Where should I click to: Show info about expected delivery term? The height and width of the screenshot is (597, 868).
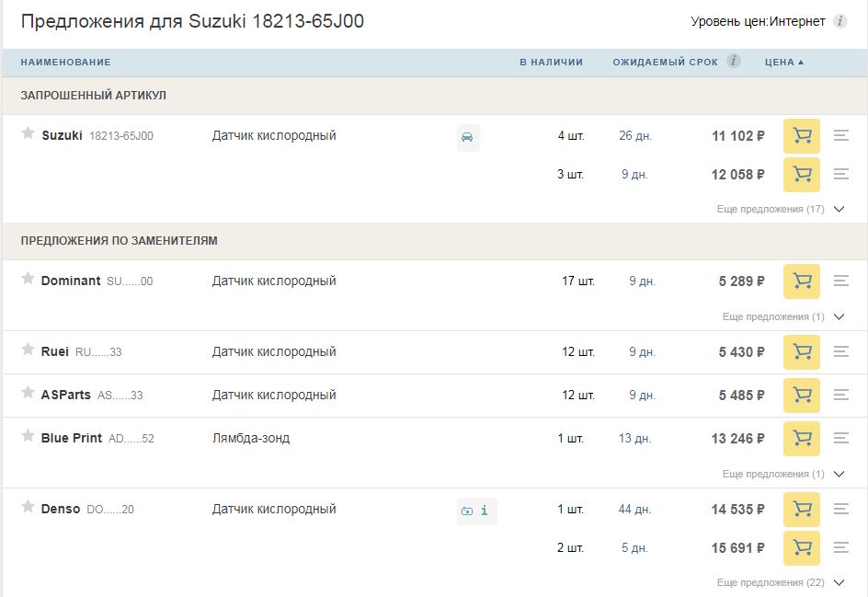click(x=734, y=61)
